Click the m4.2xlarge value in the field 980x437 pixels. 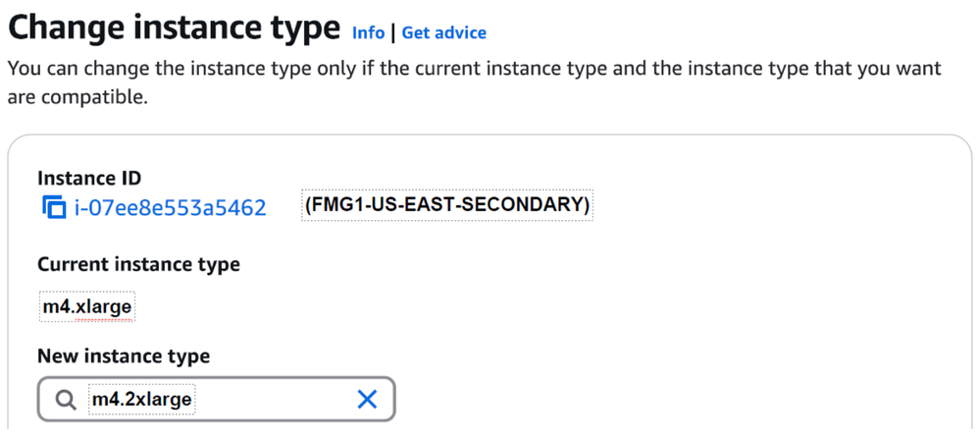pos(142,400)
